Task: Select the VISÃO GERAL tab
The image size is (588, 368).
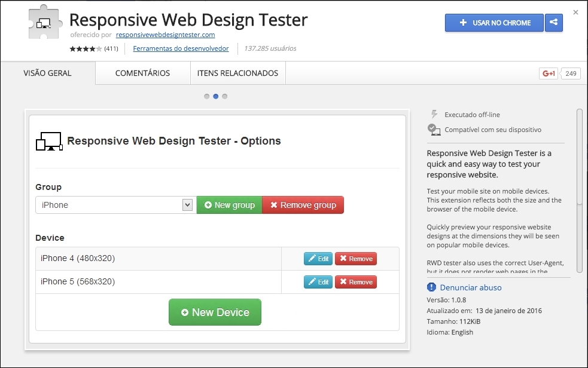Action: (48, 72)
